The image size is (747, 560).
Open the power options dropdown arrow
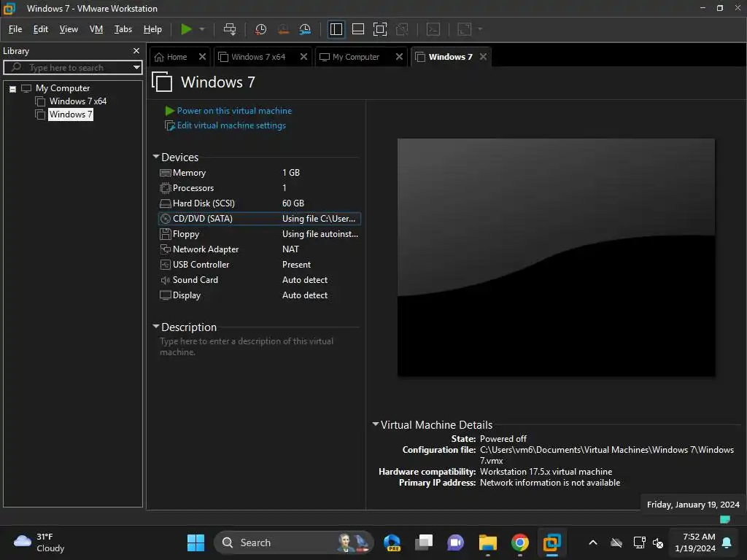(x=202, y=29)
